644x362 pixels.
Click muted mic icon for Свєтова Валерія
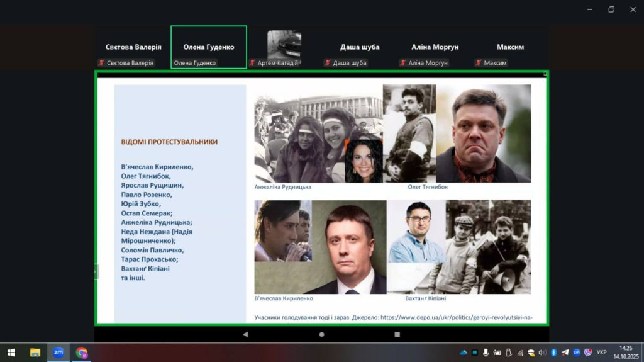101,63
